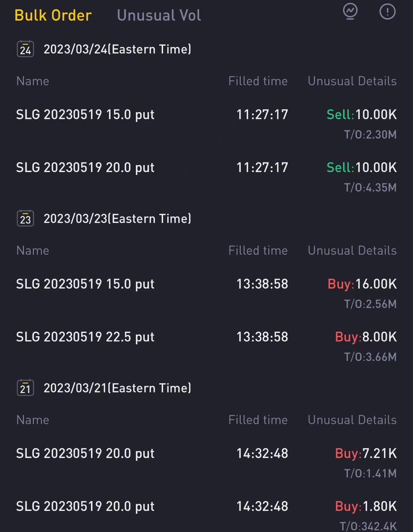
Task: Open SLG 22.5 put order row
Action: click(x=85, y=337)
